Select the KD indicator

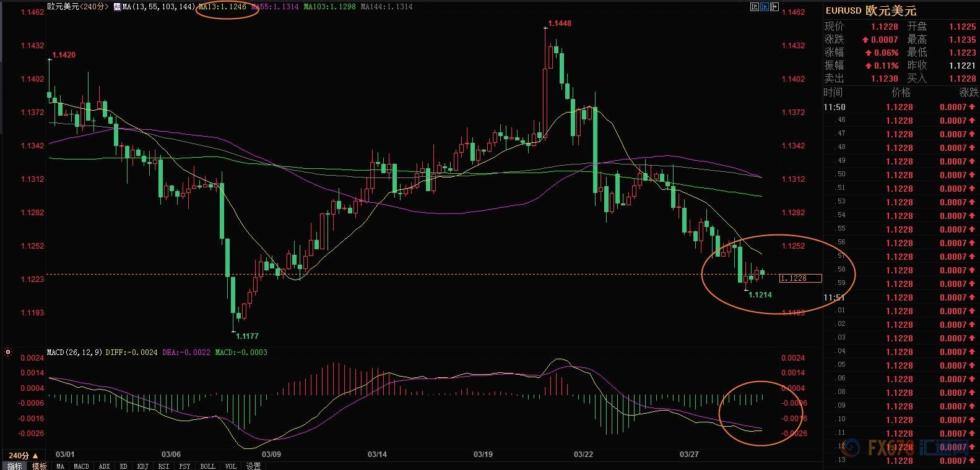[123, 466]
